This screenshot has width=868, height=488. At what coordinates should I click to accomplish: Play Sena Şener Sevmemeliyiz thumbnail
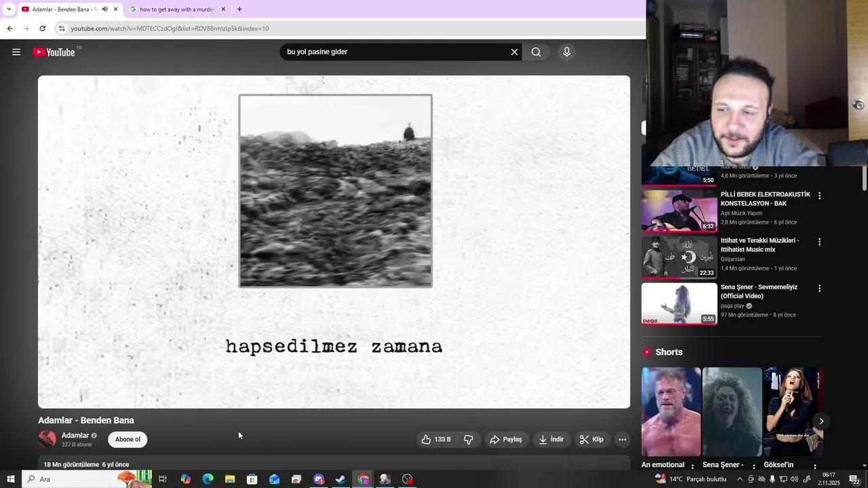click(679, 303)
